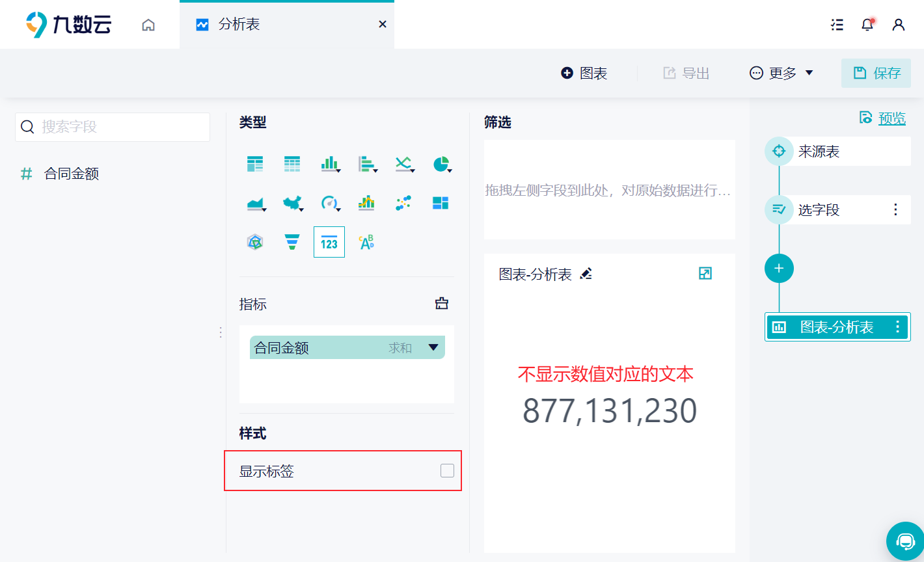Select the word cloud chart icon
This screenshot has width=924, height=562.
pos(366,242)
